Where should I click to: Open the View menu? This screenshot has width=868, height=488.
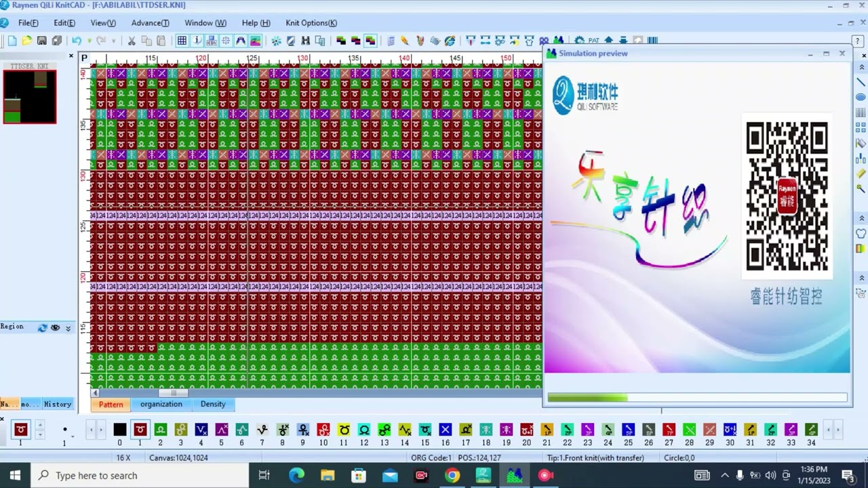coord(103,23)
